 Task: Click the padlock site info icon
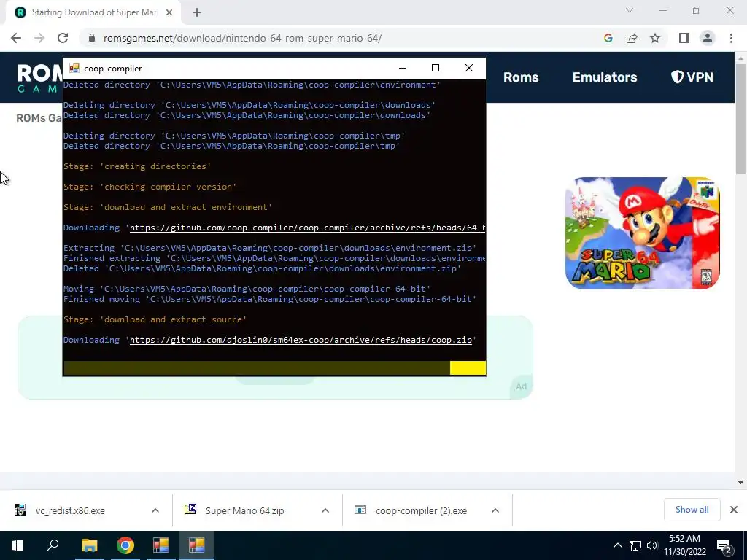click(92, 38)
